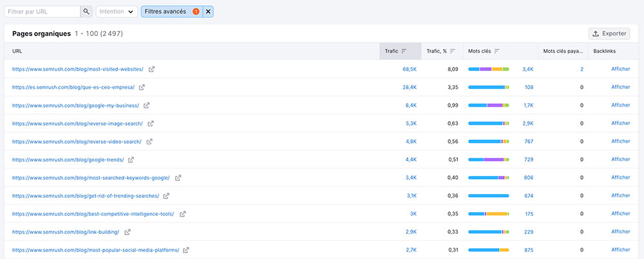Click the 767 keywords count
644x259 pixels.
pos(529,142)
